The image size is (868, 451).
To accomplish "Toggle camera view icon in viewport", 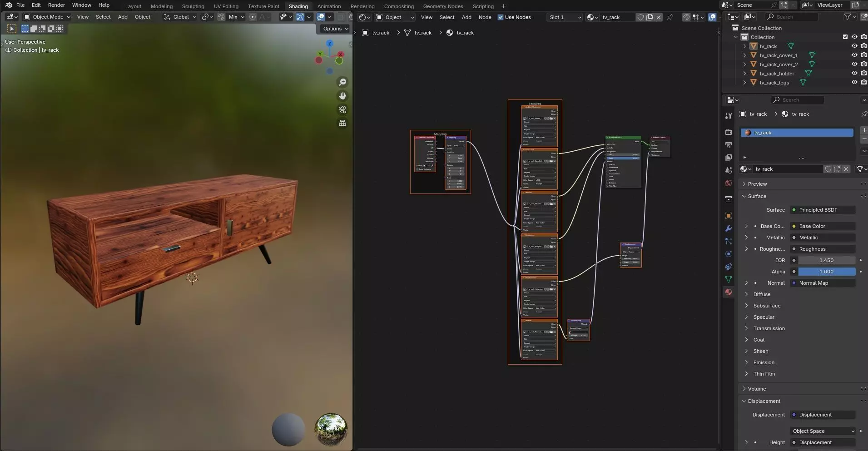I will pos(342,109).
